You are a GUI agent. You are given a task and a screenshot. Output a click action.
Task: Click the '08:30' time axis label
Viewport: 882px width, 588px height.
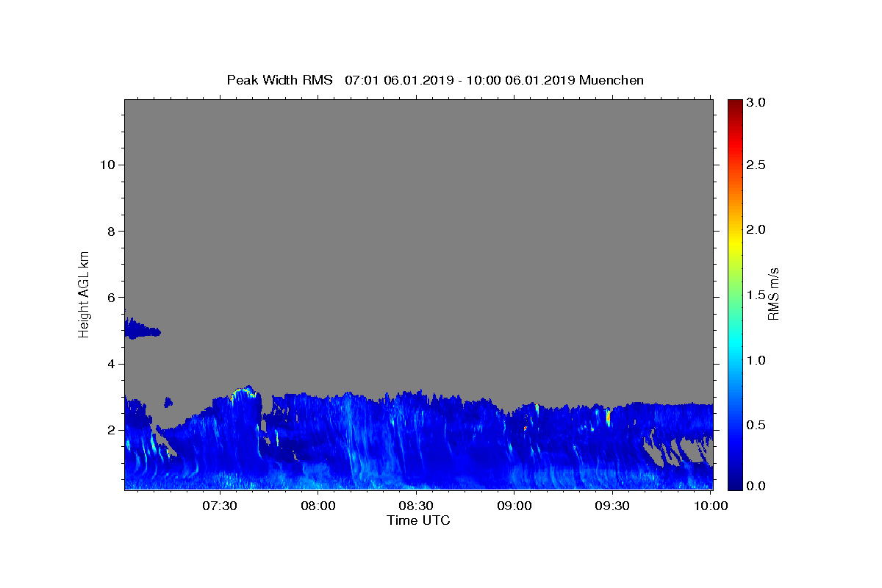pyautogui.click(x=416, y=506)
